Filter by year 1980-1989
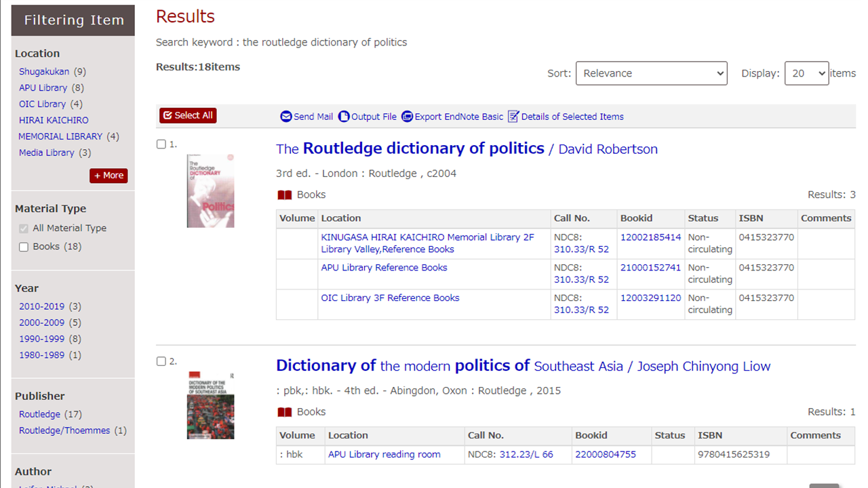Image resolution: width=868 pixels, height=488 pixels. tap(41, 355)
